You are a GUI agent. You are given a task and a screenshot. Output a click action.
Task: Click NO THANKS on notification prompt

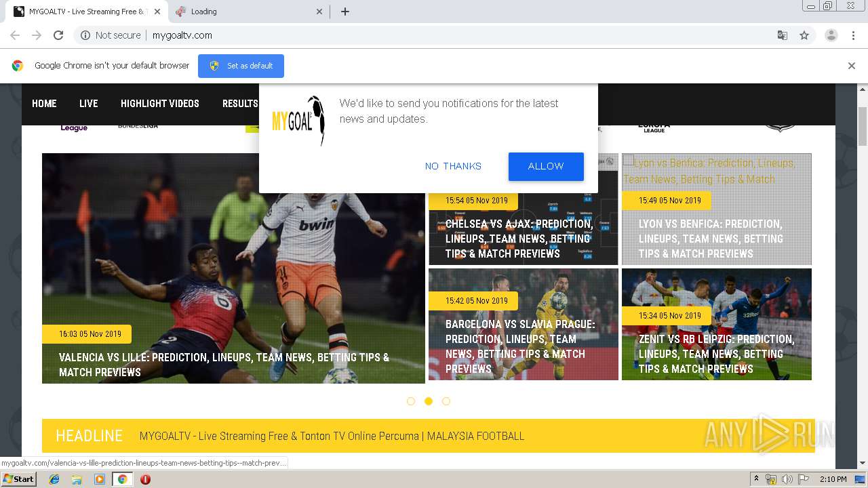453,166
